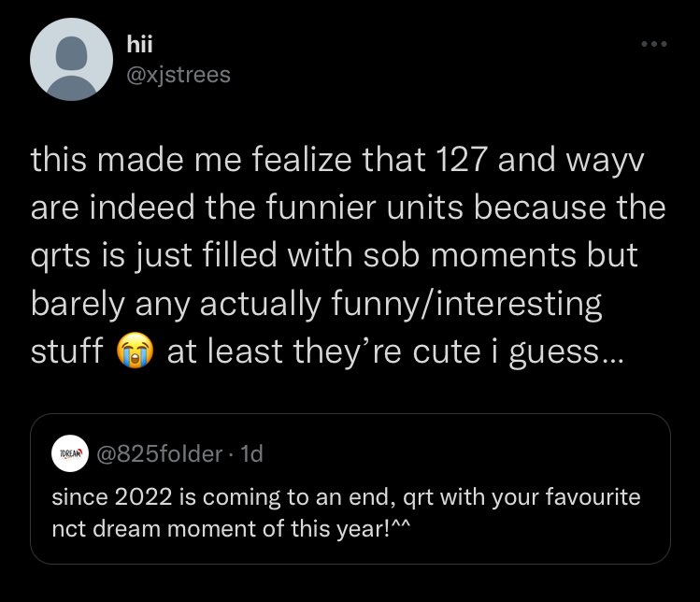Open the display name "hii"

(x=140, y=44)
